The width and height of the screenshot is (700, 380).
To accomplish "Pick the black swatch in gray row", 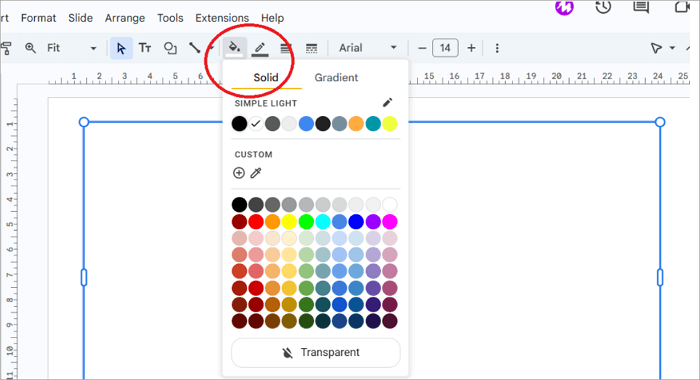I will (239, 205).
